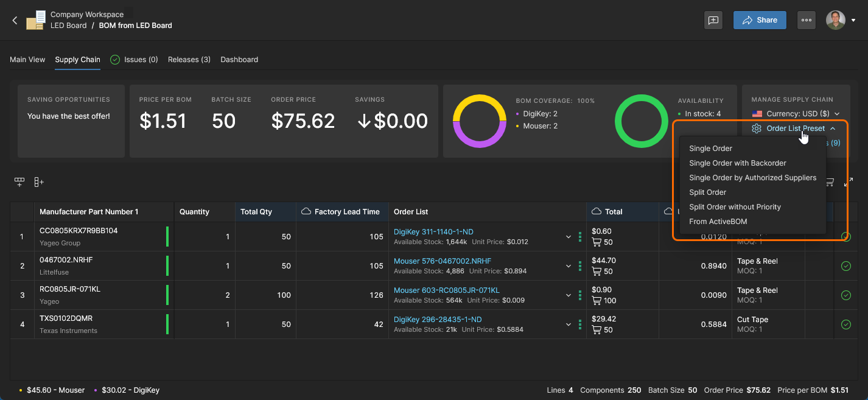
Task: Click the Order List Preset gear icon
Action: coord(757,128)
